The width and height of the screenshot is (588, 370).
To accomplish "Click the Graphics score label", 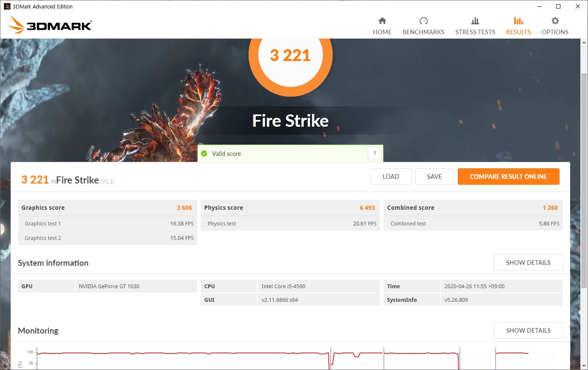I will tap(43, 208).
